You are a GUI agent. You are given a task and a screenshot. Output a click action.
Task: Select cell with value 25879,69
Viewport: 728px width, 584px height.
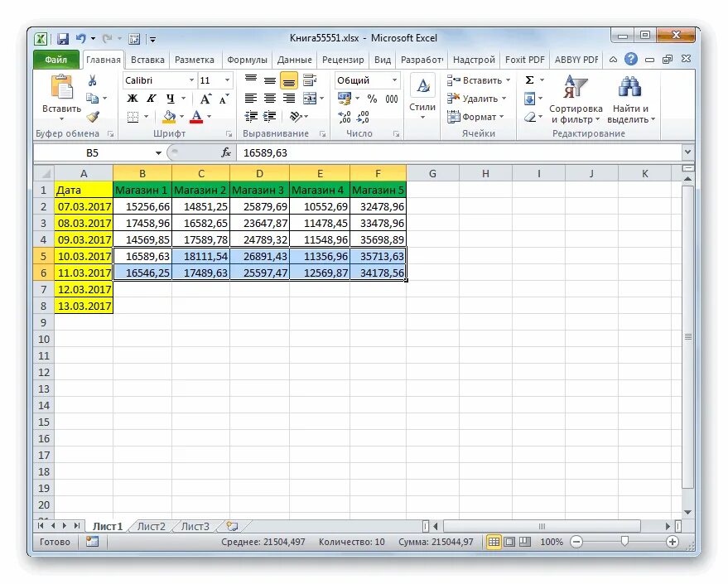[259, 206]
